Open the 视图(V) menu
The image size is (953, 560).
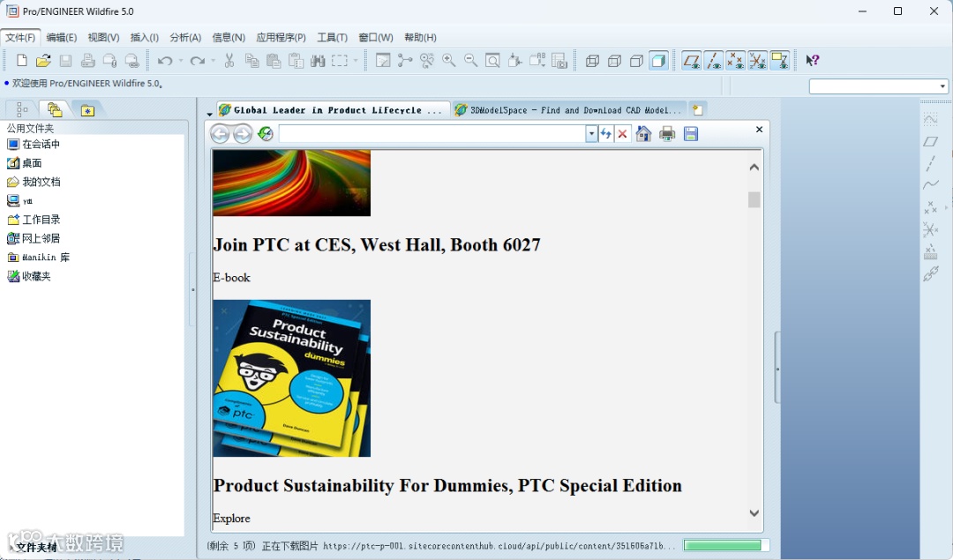pos(103,37)
